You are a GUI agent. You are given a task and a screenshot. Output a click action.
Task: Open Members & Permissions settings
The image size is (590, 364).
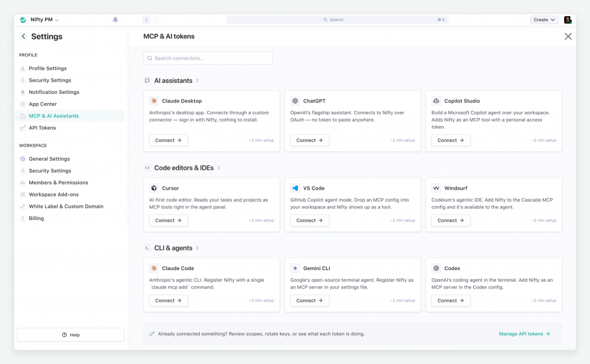point(58,183)
